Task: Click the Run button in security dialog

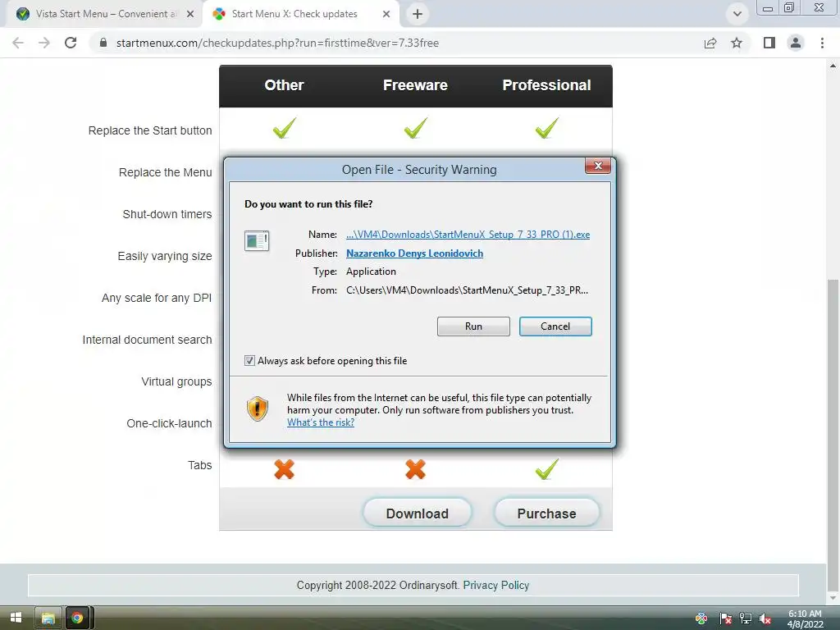Action: pos(473,326)
